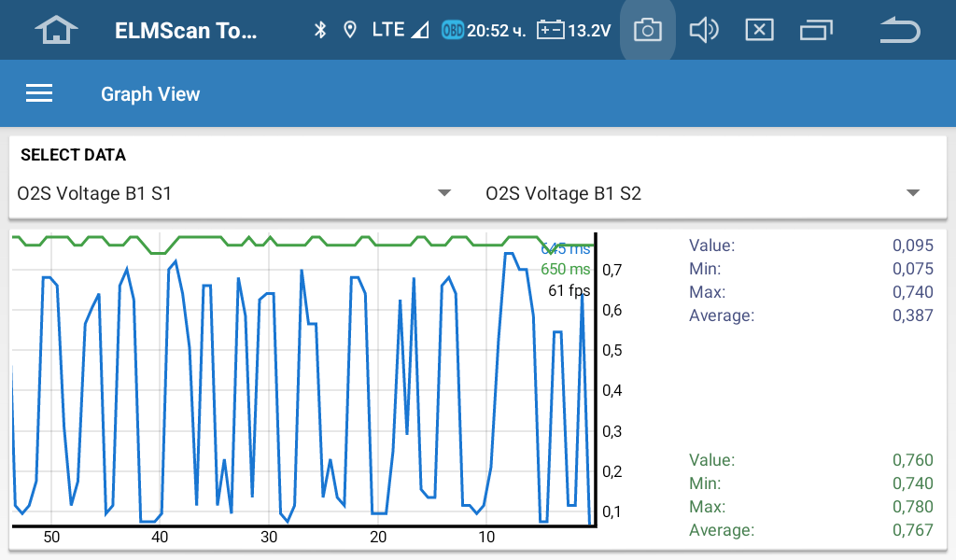Tap the OBD connection status icon
The width and height of the screenshot is (956, 560).
(x=453, y=30)
